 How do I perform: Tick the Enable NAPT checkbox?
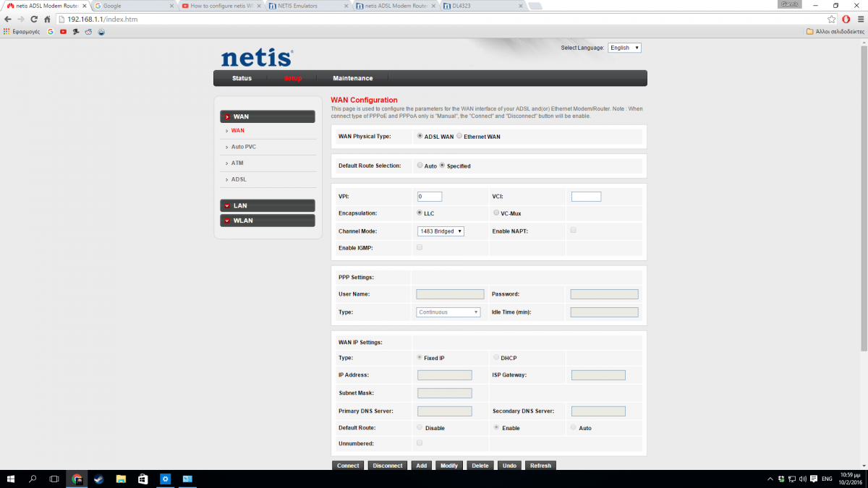pyautogui.click(x=573, y=230)
